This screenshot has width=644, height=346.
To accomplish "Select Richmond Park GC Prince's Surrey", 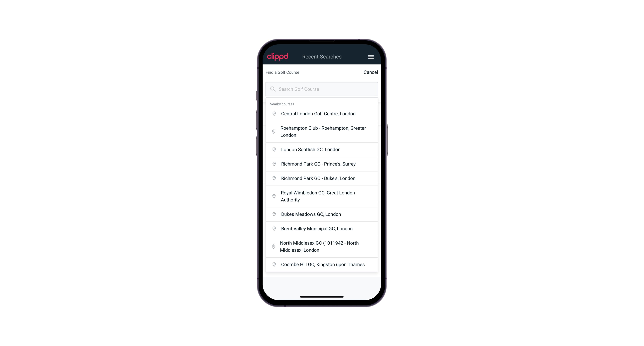I will [322, 164].
